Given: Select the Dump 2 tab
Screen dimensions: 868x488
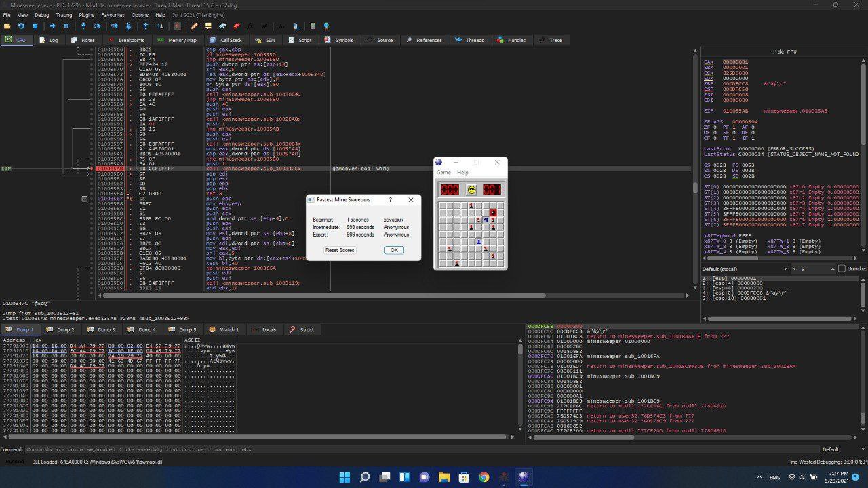Looking at the screenshot, I should 61,329.
